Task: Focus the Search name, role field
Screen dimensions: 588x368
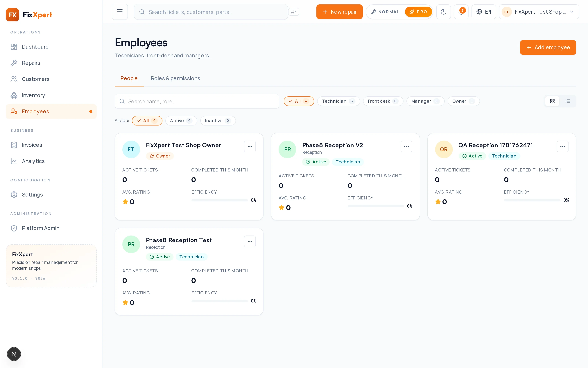Action: [197, 101]
